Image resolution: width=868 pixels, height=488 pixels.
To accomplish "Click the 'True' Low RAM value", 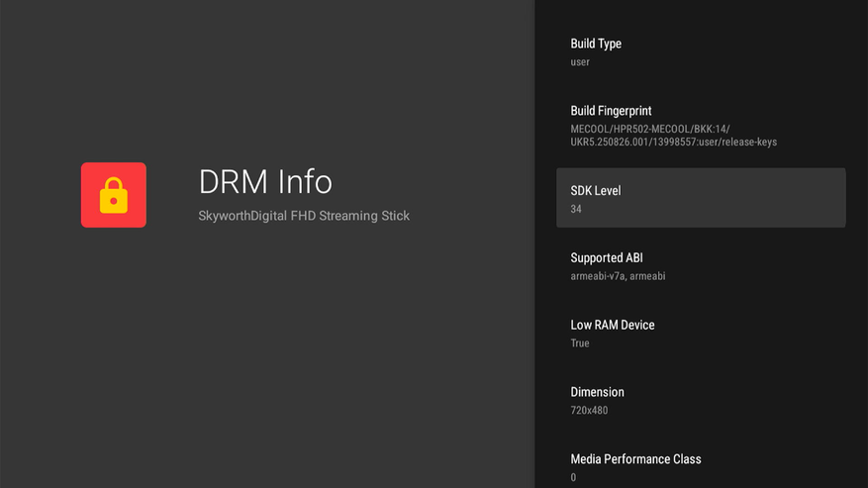I will coord(580,342).
